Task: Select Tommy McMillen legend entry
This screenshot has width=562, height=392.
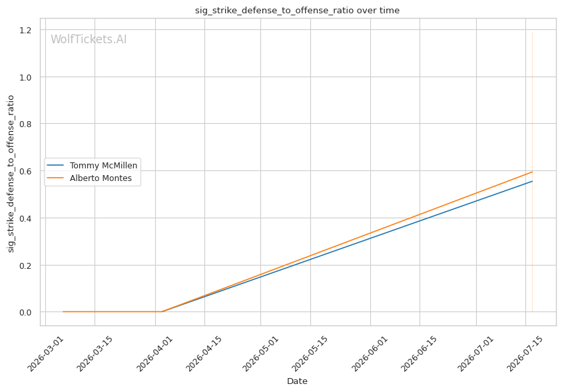Action: click(103, 166)
